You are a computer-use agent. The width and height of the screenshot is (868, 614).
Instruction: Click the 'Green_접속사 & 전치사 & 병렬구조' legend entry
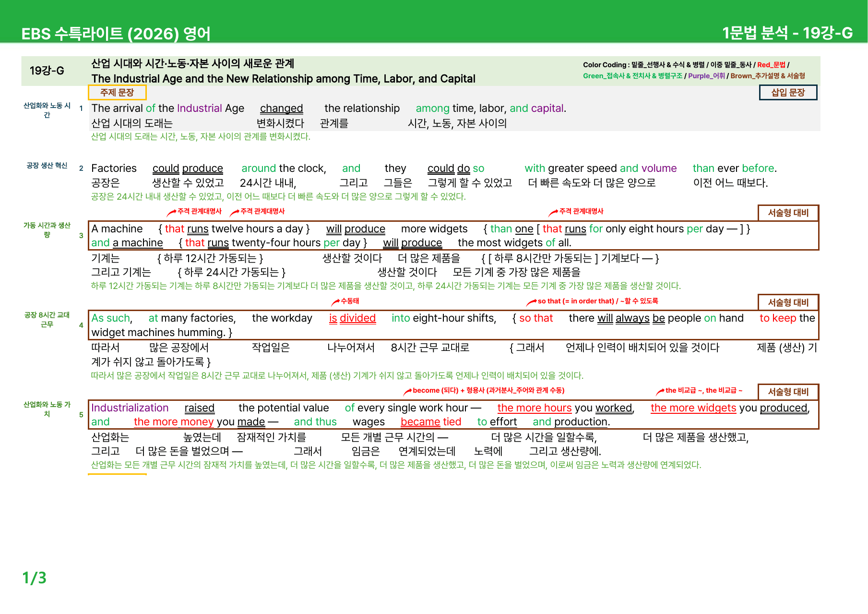tap(632, 76)
